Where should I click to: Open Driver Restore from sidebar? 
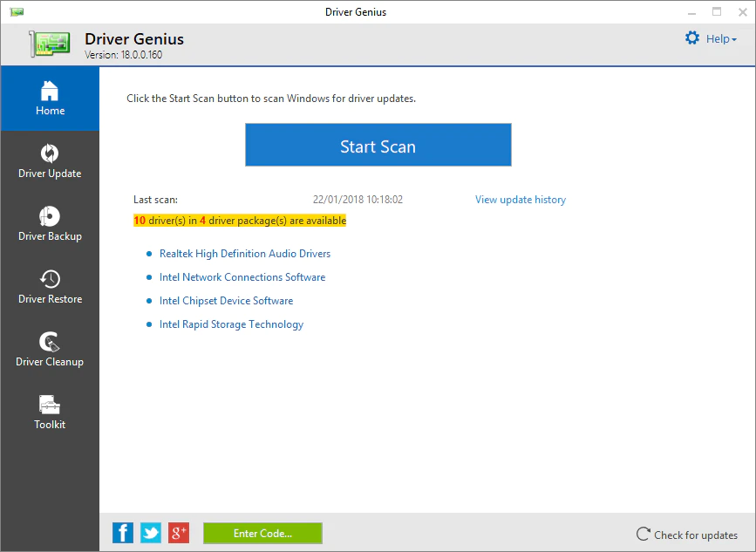coord(50,286)
